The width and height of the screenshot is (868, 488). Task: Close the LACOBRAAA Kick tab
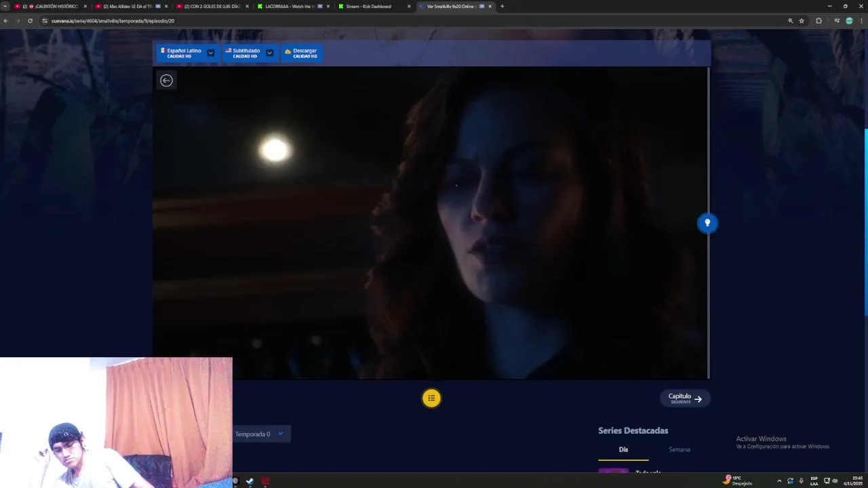(328, 6)
